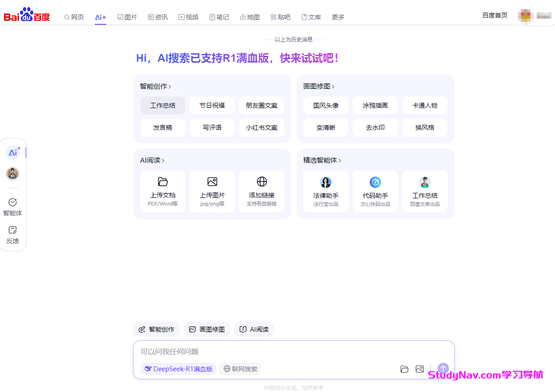The image size is (555, 392).
Task: Switch to the 视频 tab
Action: point(188,17)
